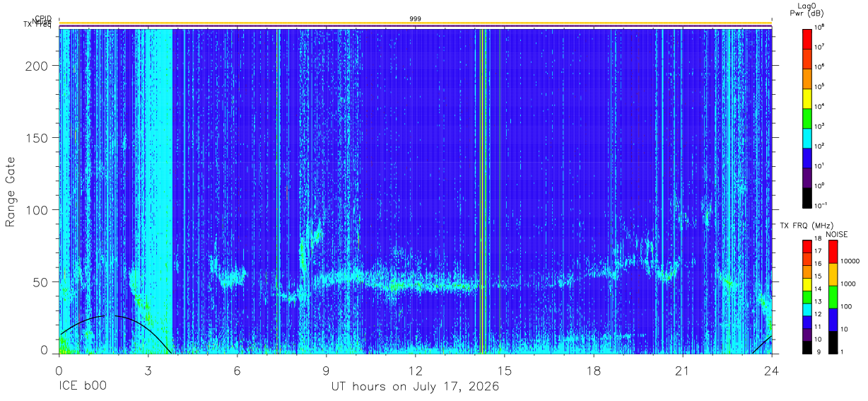Image resolution: width=868 pixels, height=401 pixels.
Task: Click the '6' hour tick label
Action: point(237,370)
